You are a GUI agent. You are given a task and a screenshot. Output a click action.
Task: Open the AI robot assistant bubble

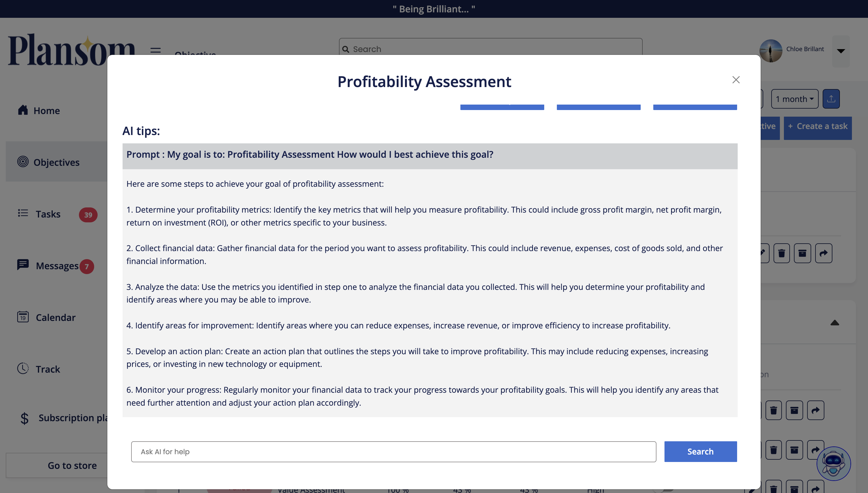[833, 463]
